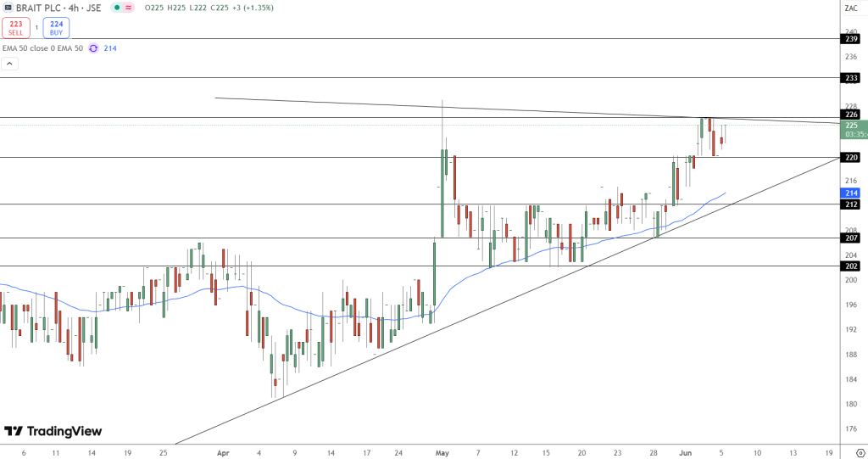Click the 200 price tick on axis
Viewport: 868px width, 459px height.
pos(851,280)
